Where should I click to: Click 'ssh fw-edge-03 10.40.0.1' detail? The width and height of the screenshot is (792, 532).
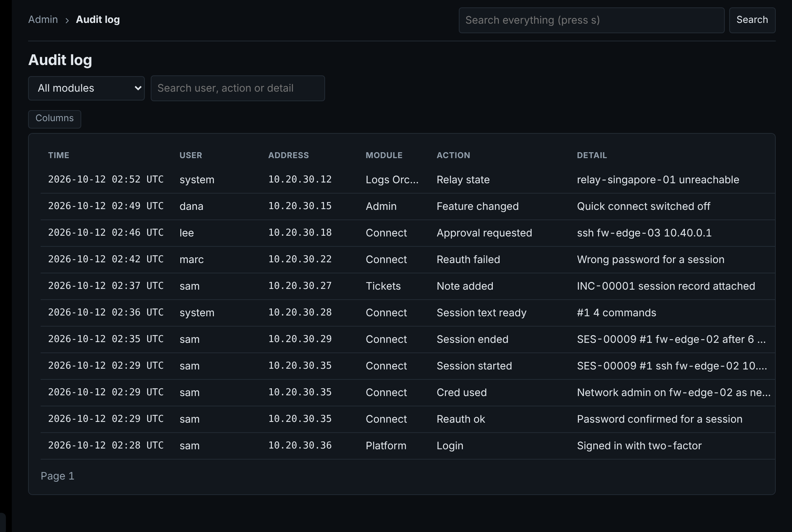(644, 233)
